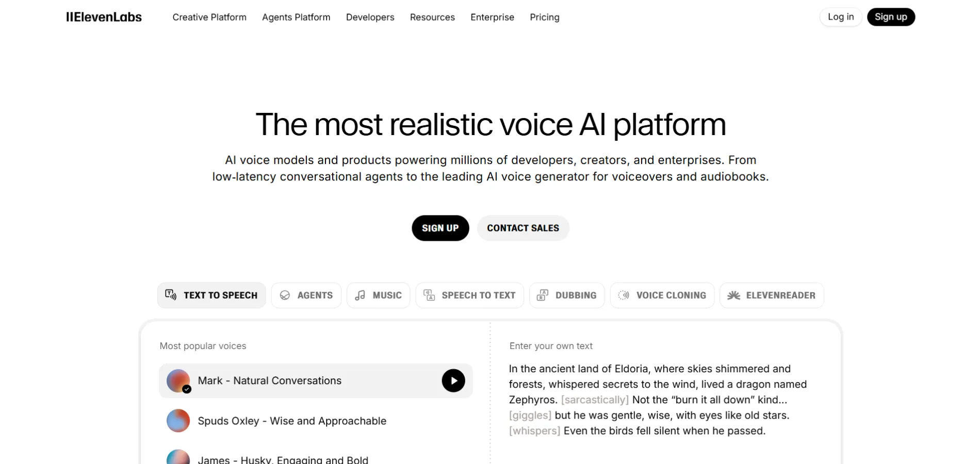Click the Dubbing icon
Viewport: 980px width, 464px height.
click(543, 295)
